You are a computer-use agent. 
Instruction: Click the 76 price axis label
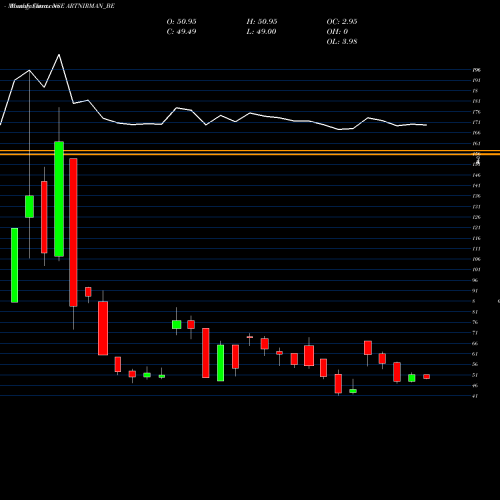[x=475, y=322]
